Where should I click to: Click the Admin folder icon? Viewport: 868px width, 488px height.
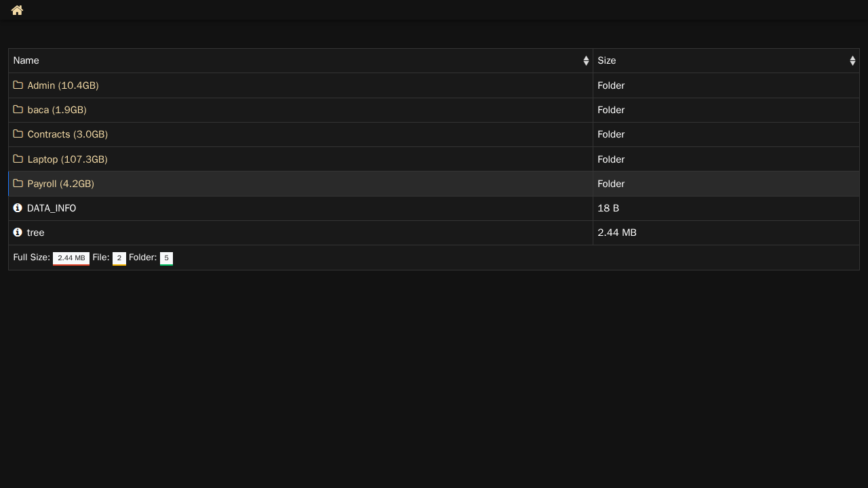(x=18, y=85)
